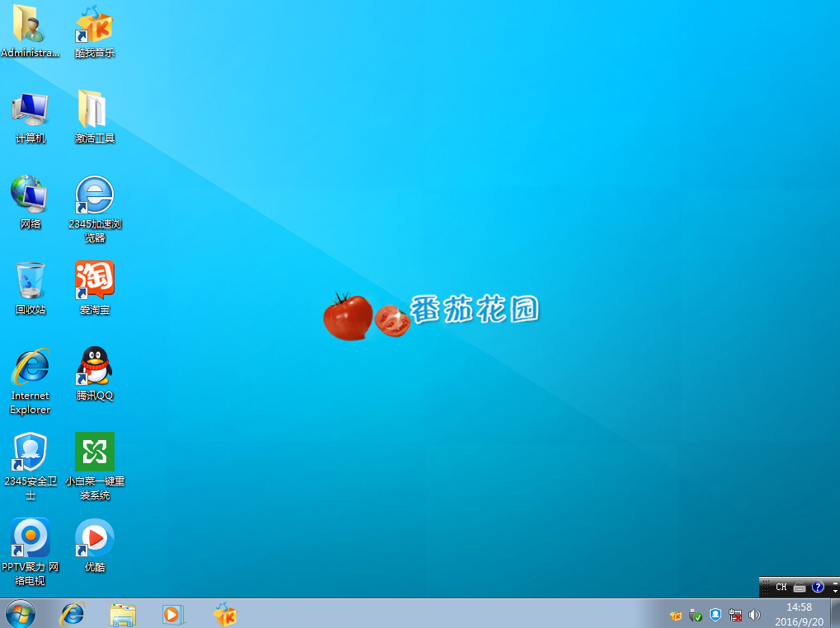The width and height of the screenshot is (840, 628).
Task: Click the 2345 security shield tray icon
Action: 716,615
